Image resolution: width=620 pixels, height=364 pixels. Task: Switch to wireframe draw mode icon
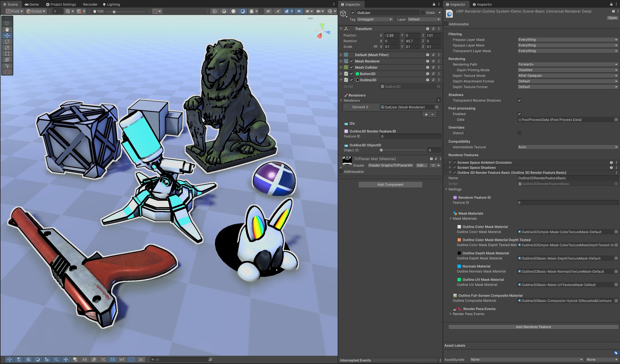(x=214, y=11)
